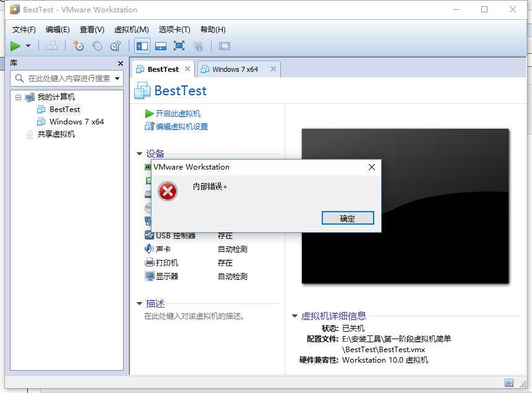Select BestTest in the library tree

coord(64,110)
